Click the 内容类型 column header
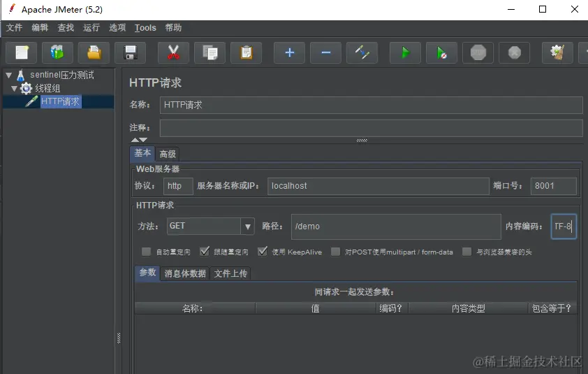This screenshot has height=374, width=588. coord(468,308)
